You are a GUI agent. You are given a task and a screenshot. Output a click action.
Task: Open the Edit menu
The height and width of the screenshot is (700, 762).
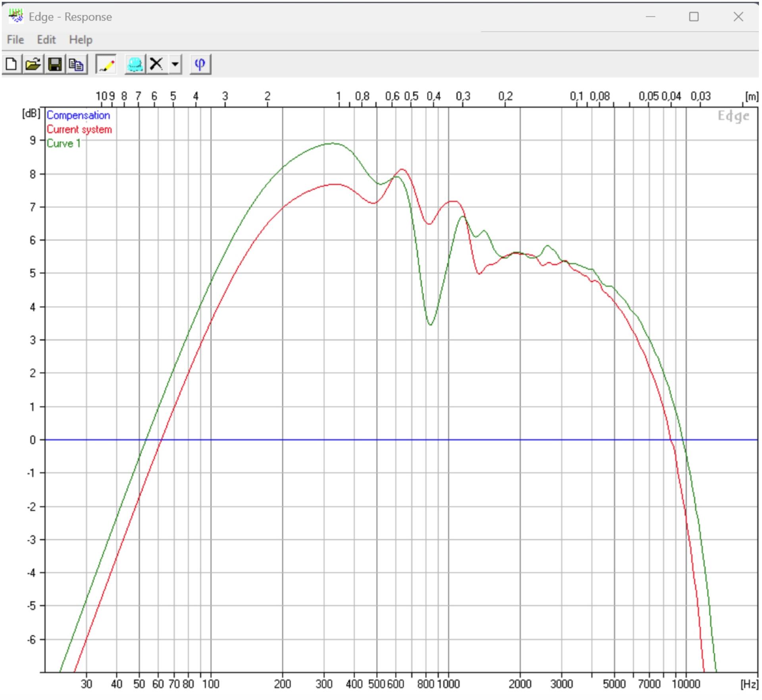pos(46,40)
